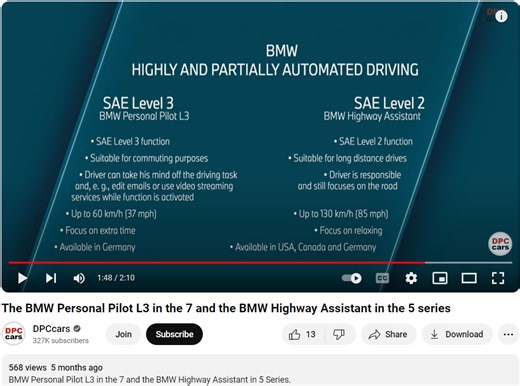Play the video
This screenshot has height=386, width=520.
pyautogui.click(x=22, y=278)
